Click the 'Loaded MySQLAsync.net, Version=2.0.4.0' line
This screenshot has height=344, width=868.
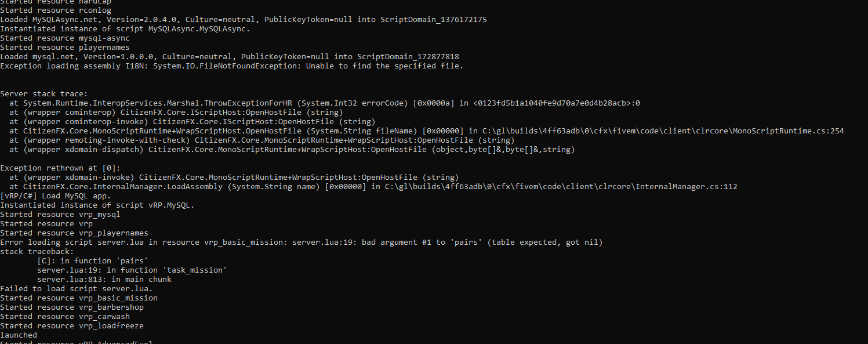pyautogui.click(x=244, y=19)
